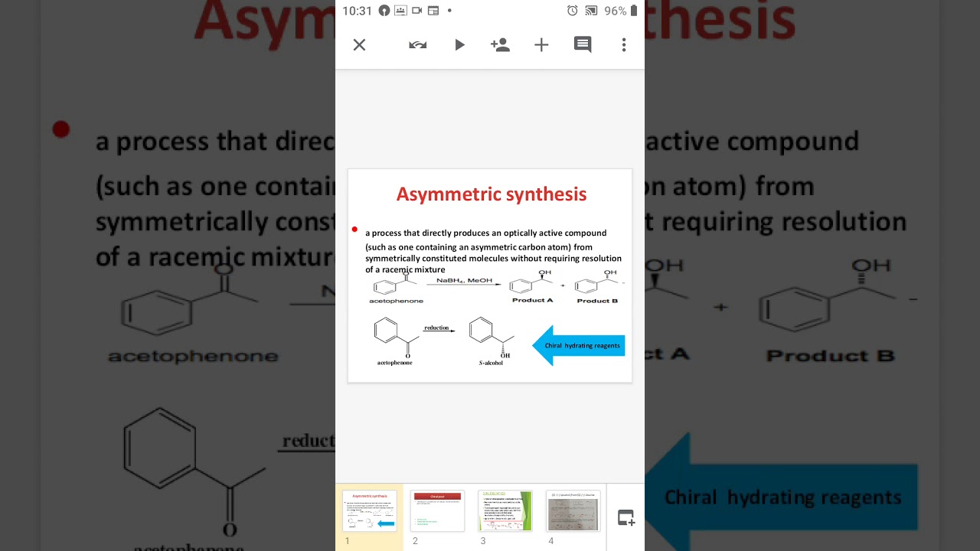Tap the battery status icon
The image size is (980, 551).
[634, 11]
